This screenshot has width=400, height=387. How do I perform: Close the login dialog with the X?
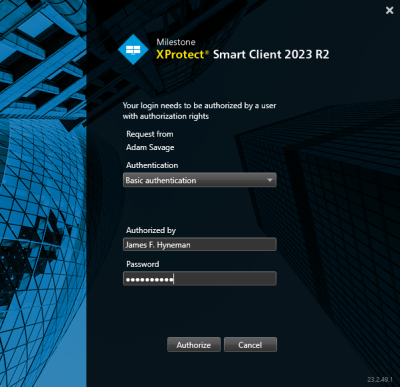(389, 10)
